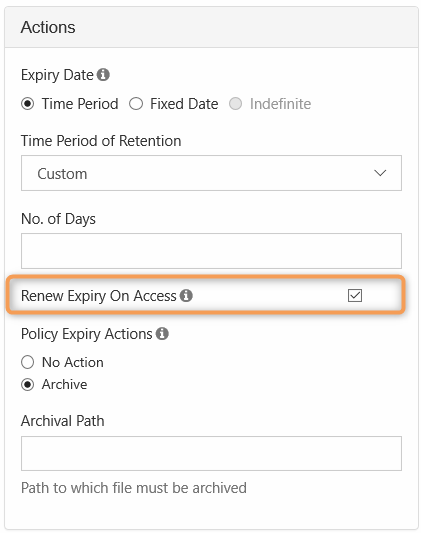The width and height of the screenshot is (421, 533).
Task: Select the No Action radio button
Action: click(x=28, y=362)
